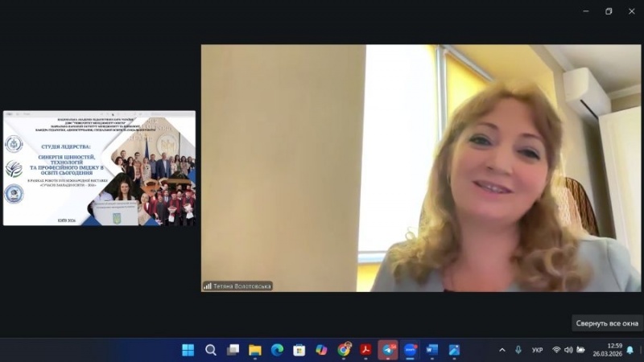
Task: Select the Zoom app taskbar icon
Action: point(410,350)
